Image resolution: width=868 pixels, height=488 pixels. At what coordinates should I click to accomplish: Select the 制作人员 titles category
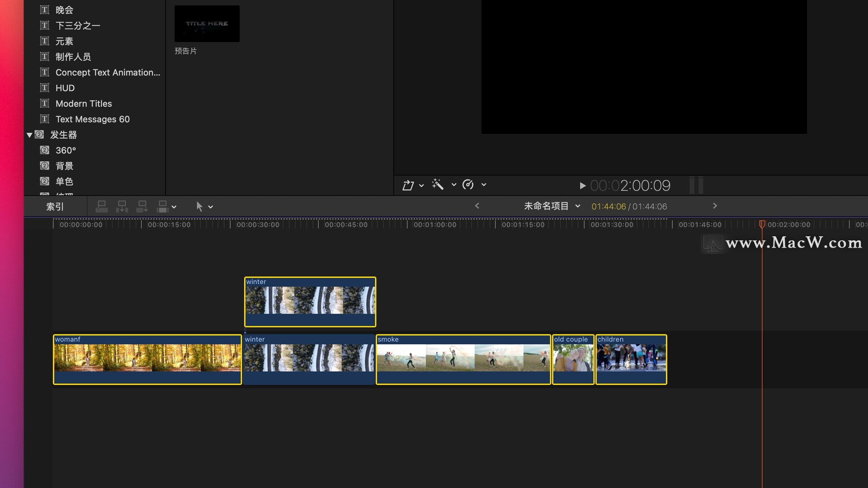tap(73, 56)
